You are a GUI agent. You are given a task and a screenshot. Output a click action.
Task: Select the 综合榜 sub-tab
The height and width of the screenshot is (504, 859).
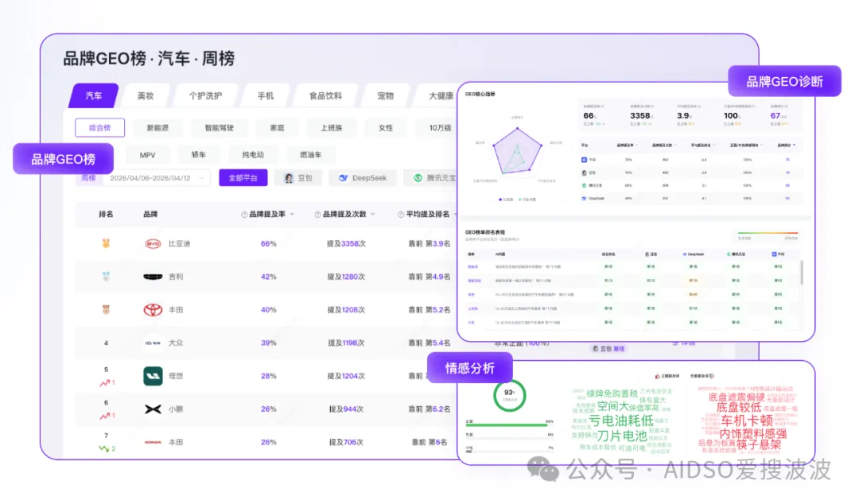(99, 128)
